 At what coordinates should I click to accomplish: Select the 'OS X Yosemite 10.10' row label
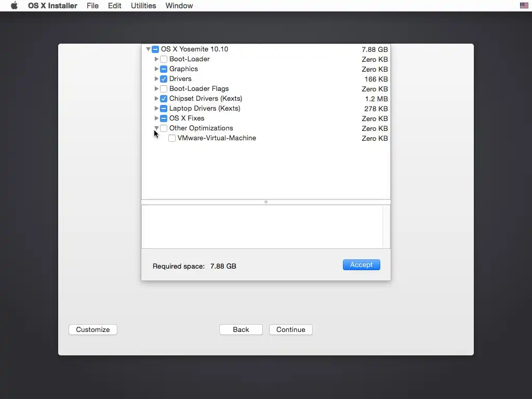tap(194, 49)
